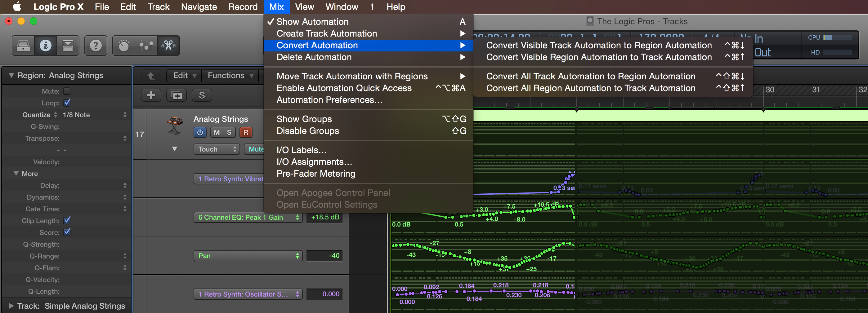The image size is (868, 313).
Task: Toggle the Score checkbox
Action: tap(67, 232)
